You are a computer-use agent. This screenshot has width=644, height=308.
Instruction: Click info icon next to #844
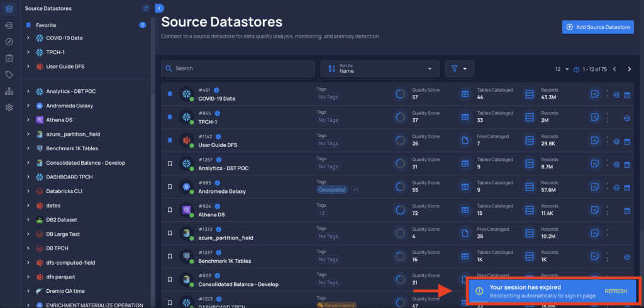point(217,113)
